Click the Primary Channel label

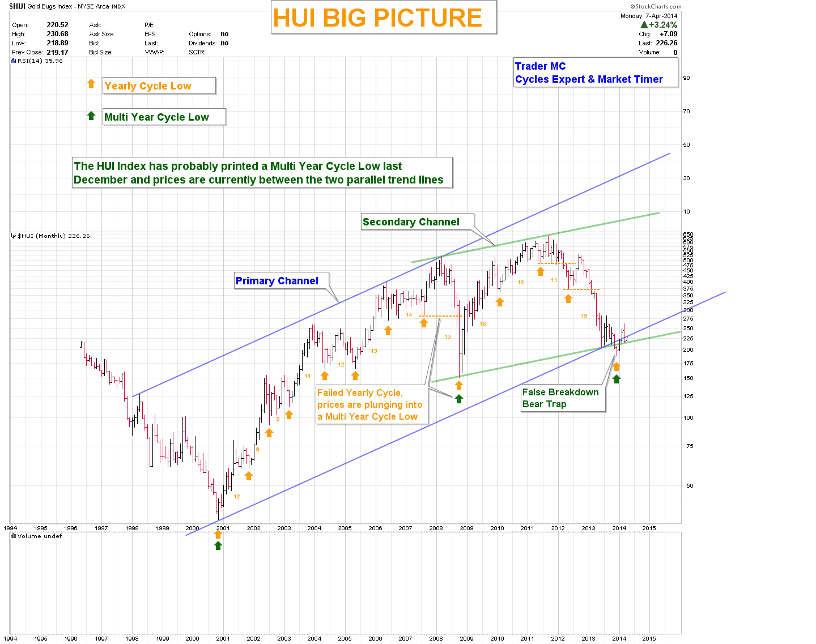pos(282,281)
